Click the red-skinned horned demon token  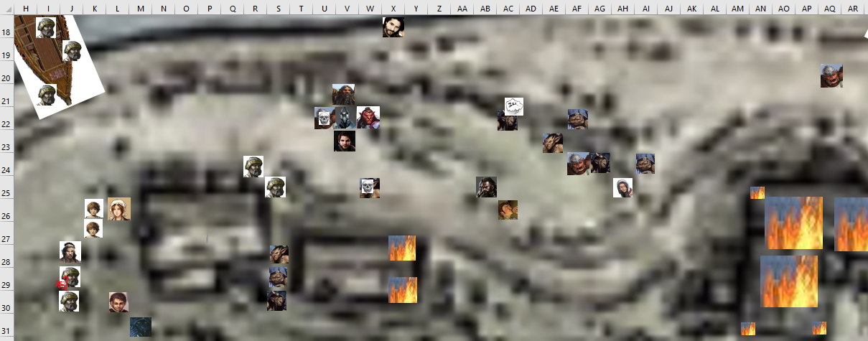368,118
